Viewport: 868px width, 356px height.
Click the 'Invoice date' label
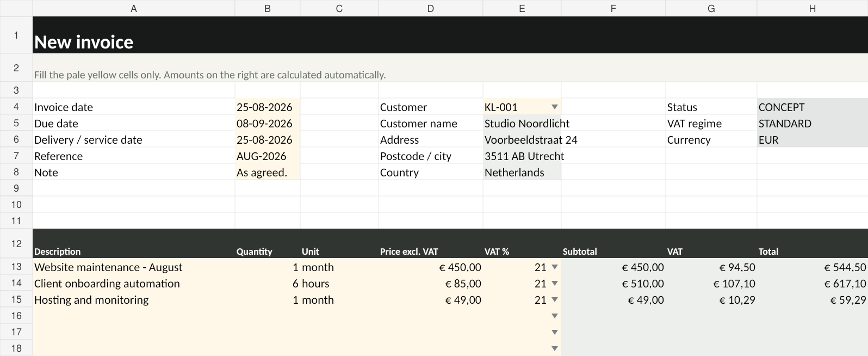(64, 107)
